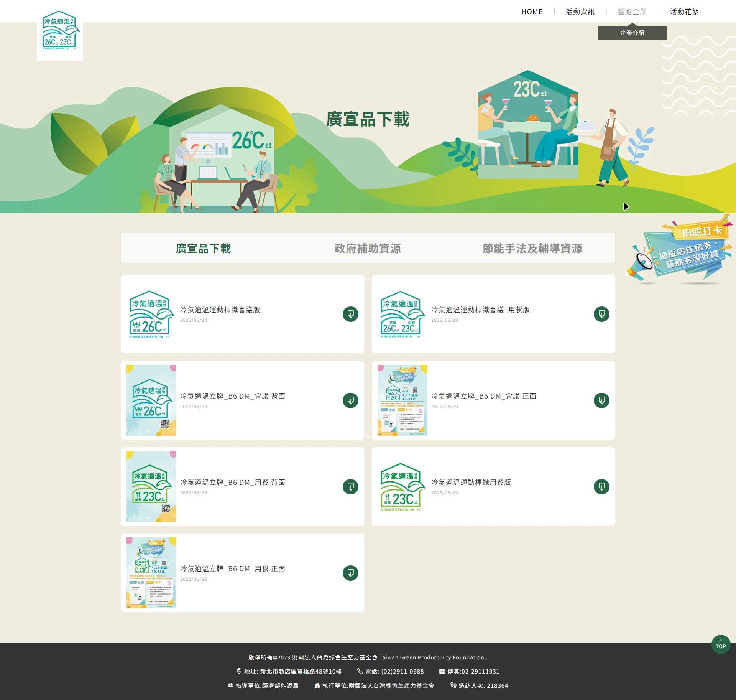The image size is (736, 700).
Task: Open thumbnail of B6 DM_用餐 正面
Action: pyautogui.click(x=151, y=573)
